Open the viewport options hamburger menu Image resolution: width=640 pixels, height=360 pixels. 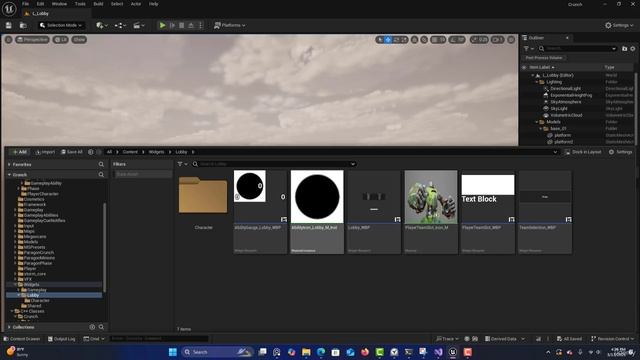pos(8,40)
